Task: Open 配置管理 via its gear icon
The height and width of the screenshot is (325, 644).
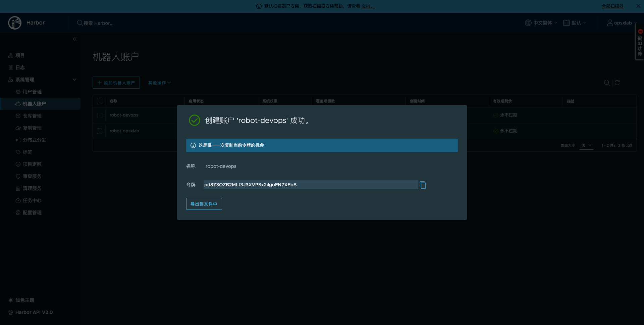Action: pyautogui.click(x=18, y=212)
